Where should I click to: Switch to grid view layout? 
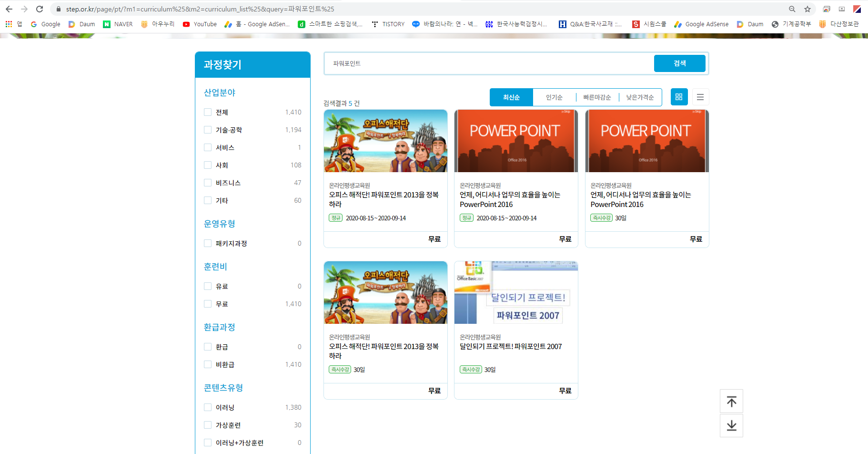[679, 97]
